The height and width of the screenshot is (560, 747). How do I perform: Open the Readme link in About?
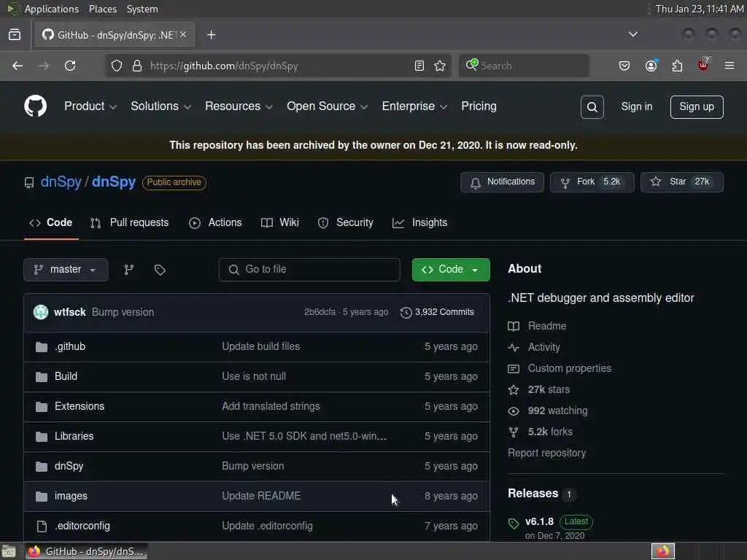coord(538,326)
